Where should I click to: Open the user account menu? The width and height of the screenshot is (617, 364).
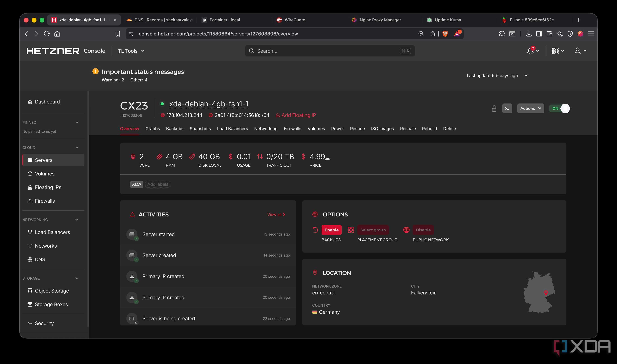tap(580, 51)
